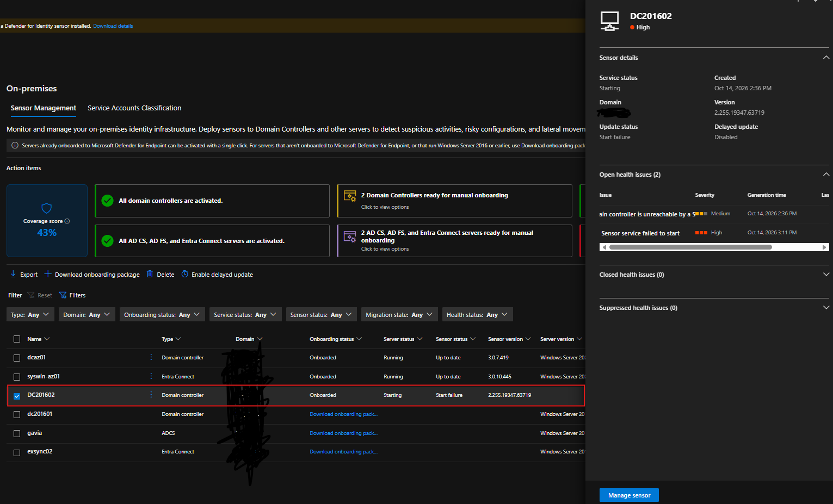This screenshot has height=504, width=833.
Task: Open the Download details link in the banner
Action: pyautogui.click(x=113, y=26)
